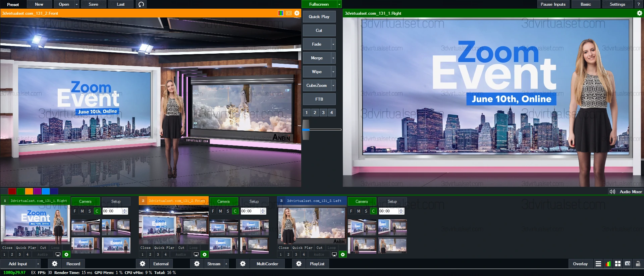
Task: Toggle C mode on input 1
Action: coord(97,211)
